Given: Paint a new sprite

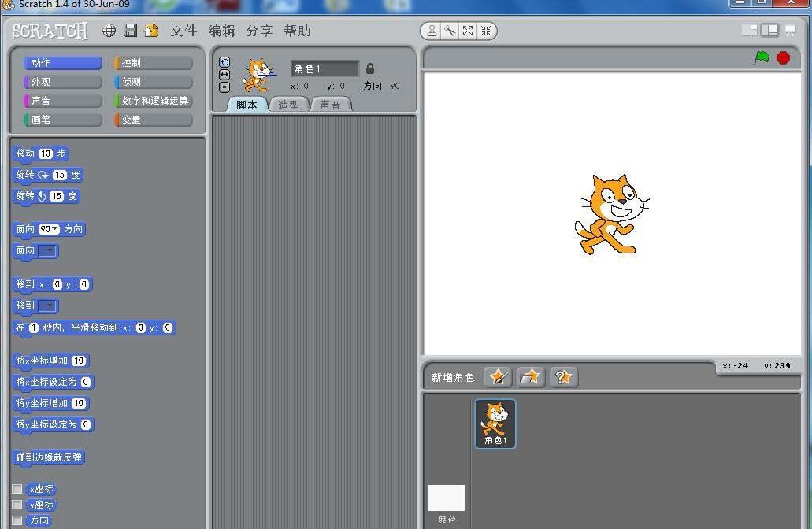Looking at the screenshot, I should (499, 377).
